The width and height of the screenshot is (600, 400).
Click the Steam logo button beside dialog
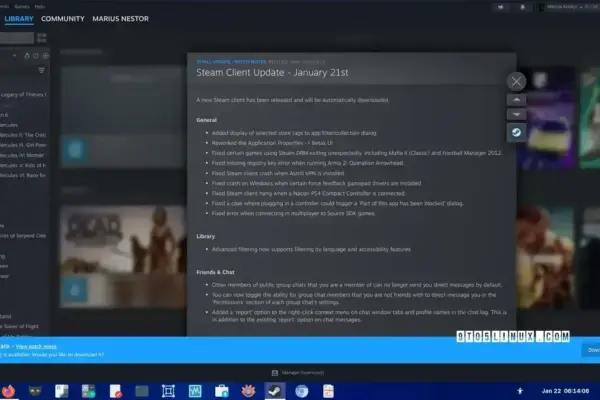pyautogui.click(x=516, y=132)
